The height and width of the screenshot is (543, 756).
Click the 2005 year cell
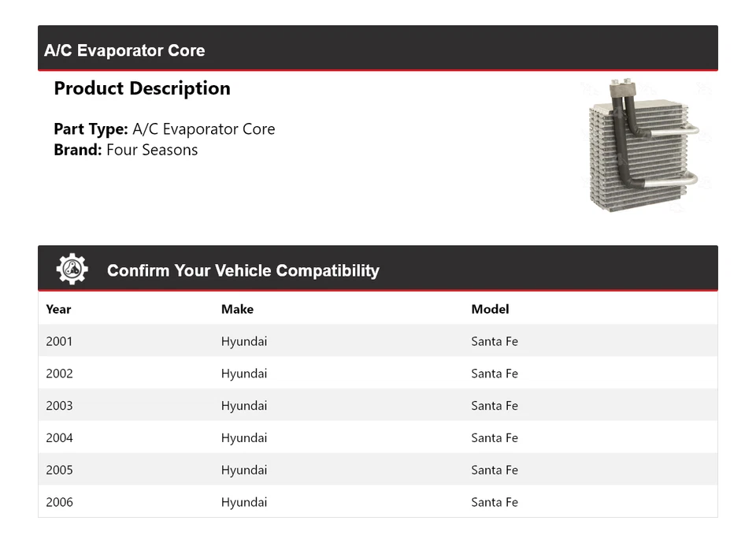tap(59, 470)
